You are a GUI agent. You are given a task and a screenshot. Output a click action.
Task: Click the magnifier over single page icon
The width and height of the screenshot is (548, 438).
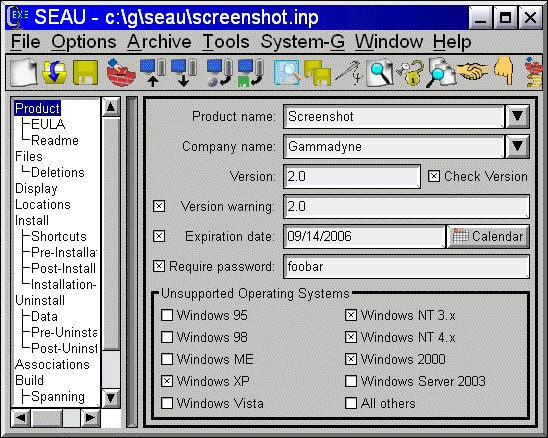coord(380,72)
